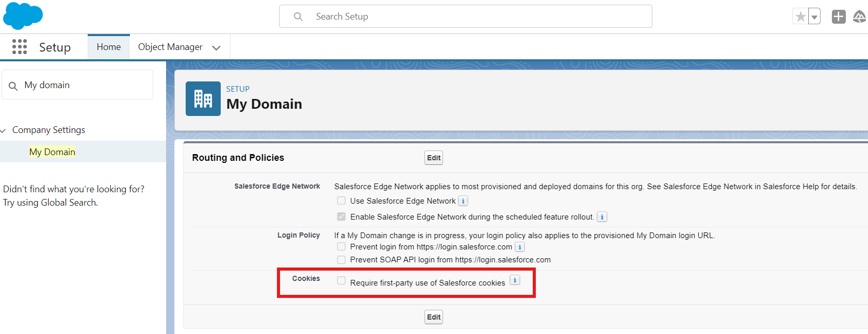Click the My Domain page title

[264, 104]
